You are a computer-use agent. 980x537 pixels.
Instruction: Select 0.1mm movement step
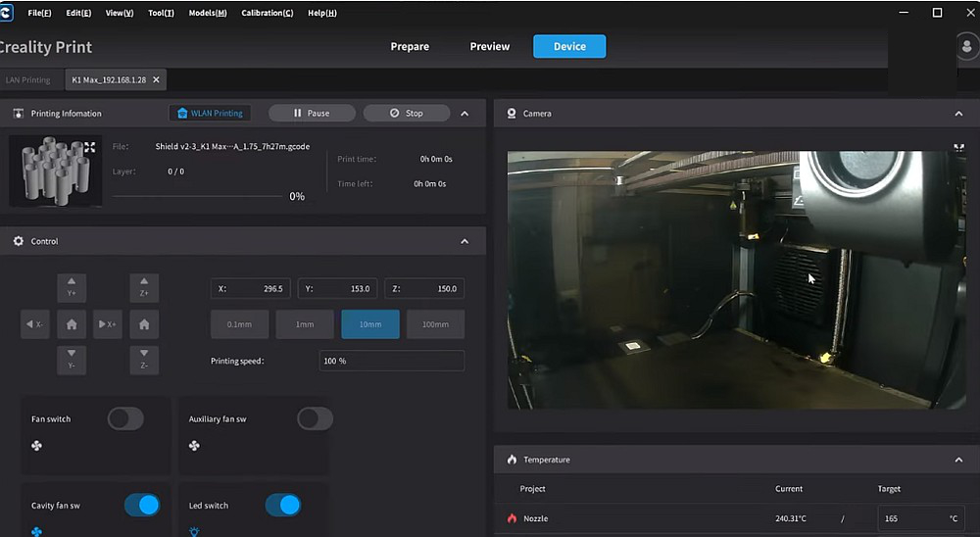[x=239, y=324]
